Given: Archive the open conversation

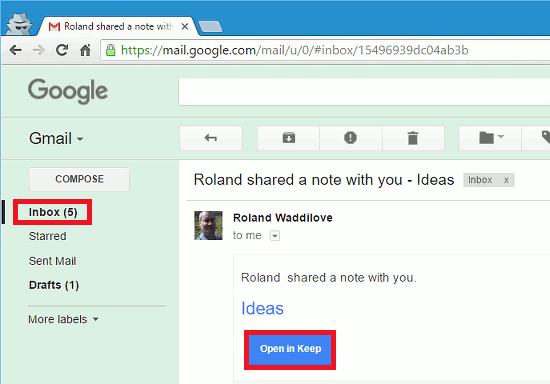Looking at the screenshot, I should tap(289, 138).
